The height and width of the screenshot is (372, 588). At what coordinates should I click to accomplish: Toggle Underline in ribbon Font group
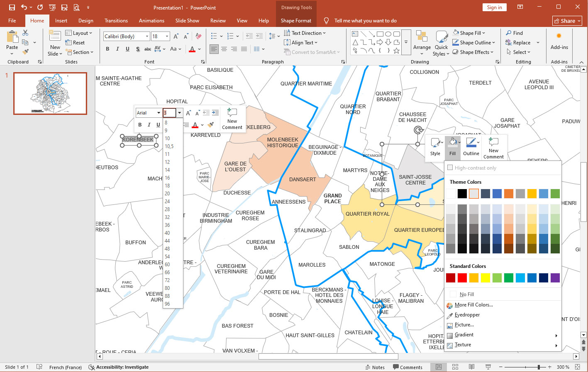click(127, 49)
